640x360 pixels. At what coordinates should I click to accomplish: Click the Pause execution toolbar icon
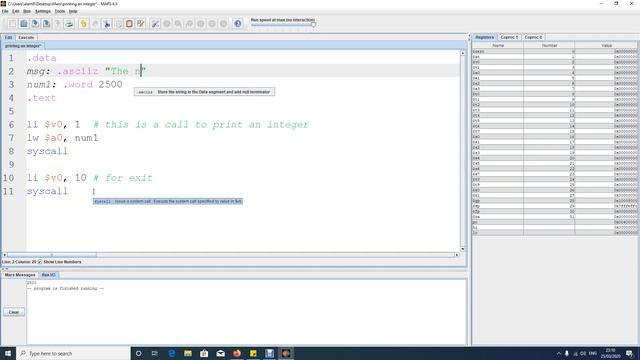201,24
